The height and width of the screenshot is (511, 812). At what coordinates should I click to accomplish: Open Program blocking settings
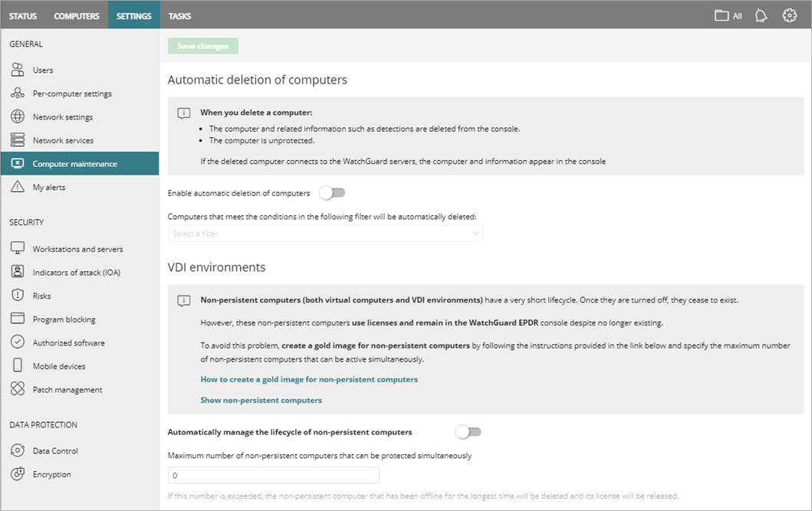point(18,319)
